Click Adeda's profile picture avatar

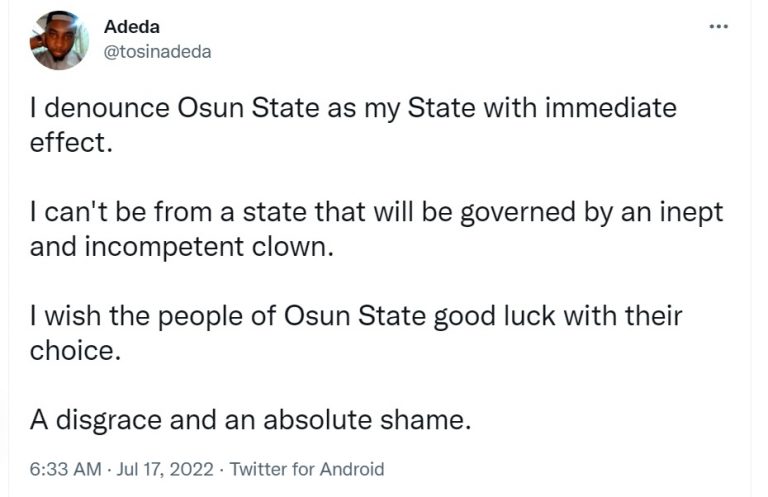(58, 41)
